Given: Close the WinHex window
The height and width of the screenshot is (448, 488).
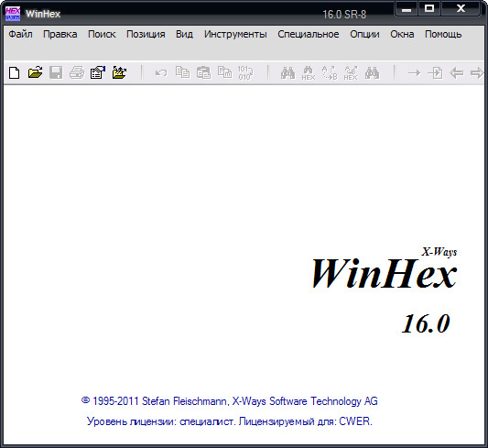Looking at the screenshot, I should (461, 9).
